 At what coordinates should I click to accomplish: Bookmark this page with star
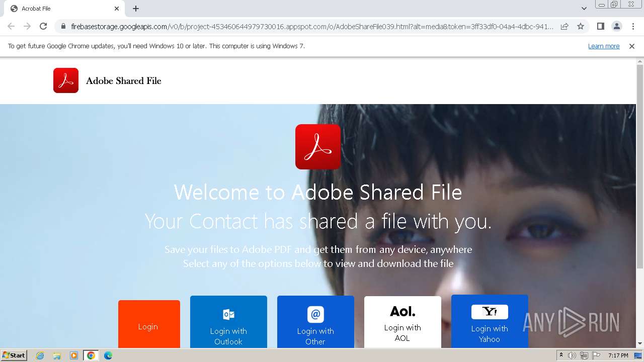click(x=581, y=26)
